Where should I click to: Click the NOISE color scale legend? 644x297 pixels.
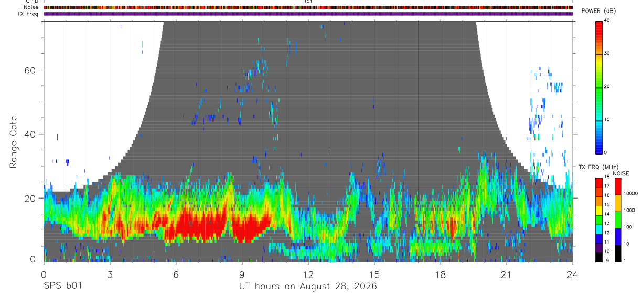click(x=618, y=219)
